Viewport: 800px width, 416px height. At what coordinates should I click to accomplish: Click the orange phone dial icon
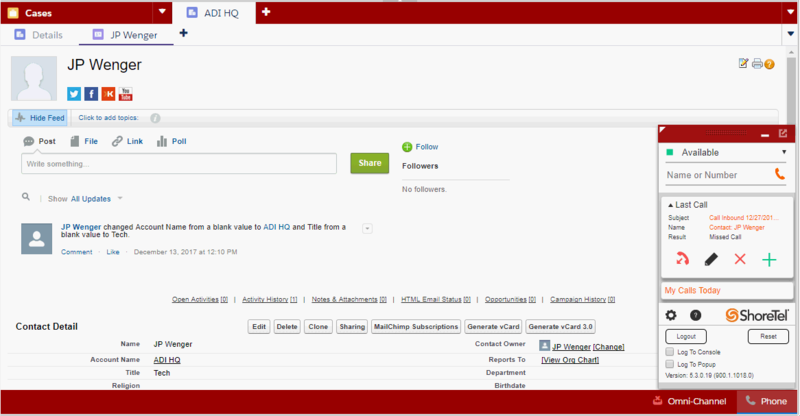(780, 174)
